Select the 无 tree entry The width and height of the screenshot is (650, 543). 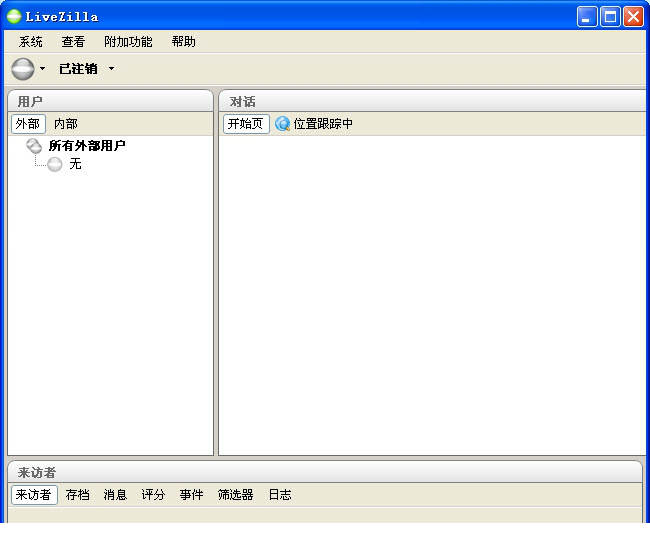tap(75, 164)
